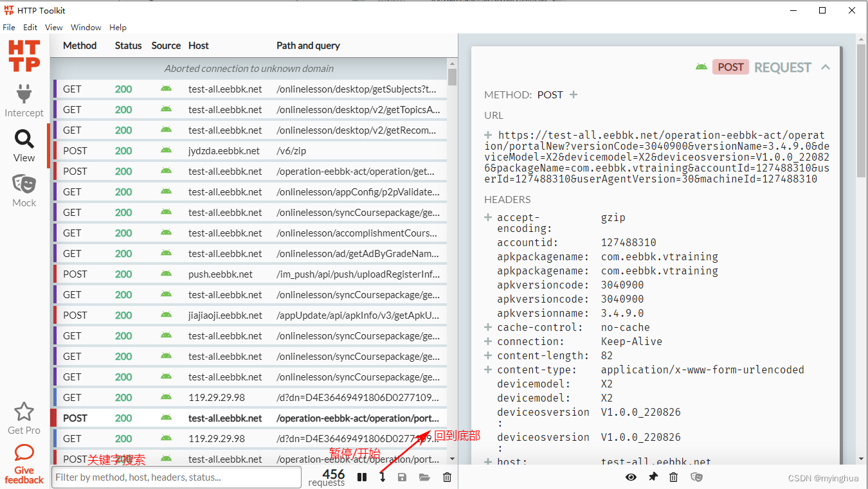Open the Window menu

click(86, 27)
